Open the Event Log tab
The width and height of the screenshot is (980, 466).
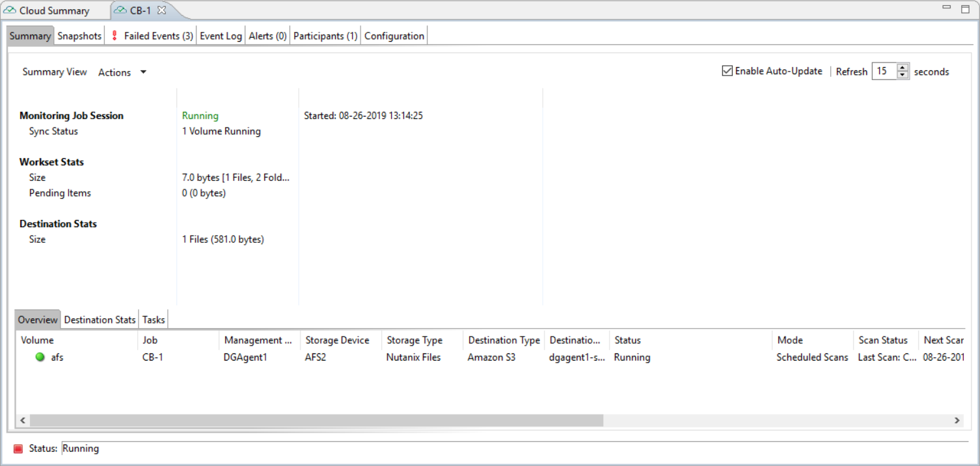pyautogui.click(x=221, y=36)
